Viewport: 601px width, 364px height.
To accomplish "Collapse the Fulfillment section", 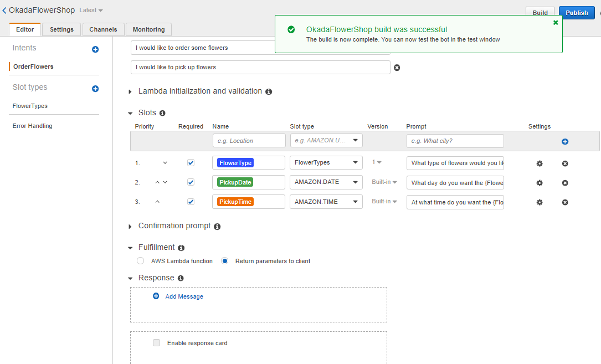I will click(130, 248).
